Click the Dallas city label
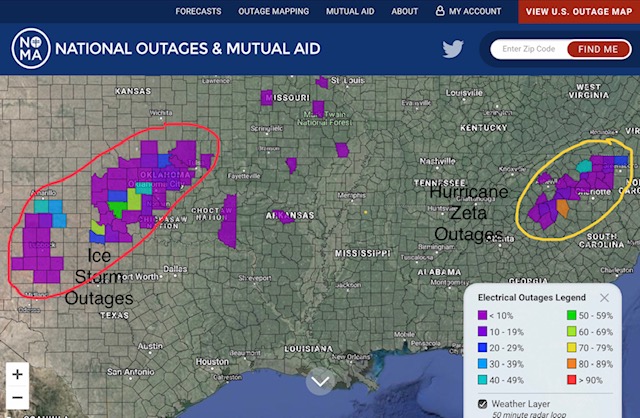 point(176,269)
